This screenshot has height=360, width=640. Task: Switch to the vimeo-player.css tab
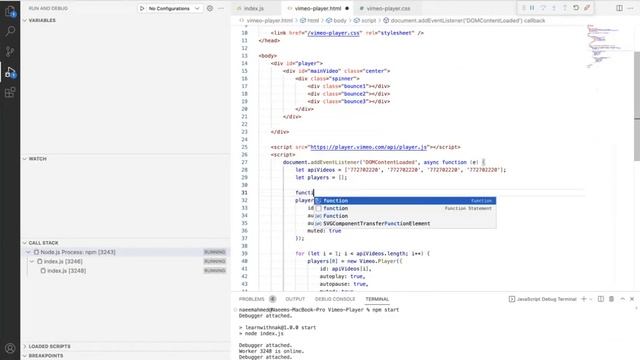point(388,8)
